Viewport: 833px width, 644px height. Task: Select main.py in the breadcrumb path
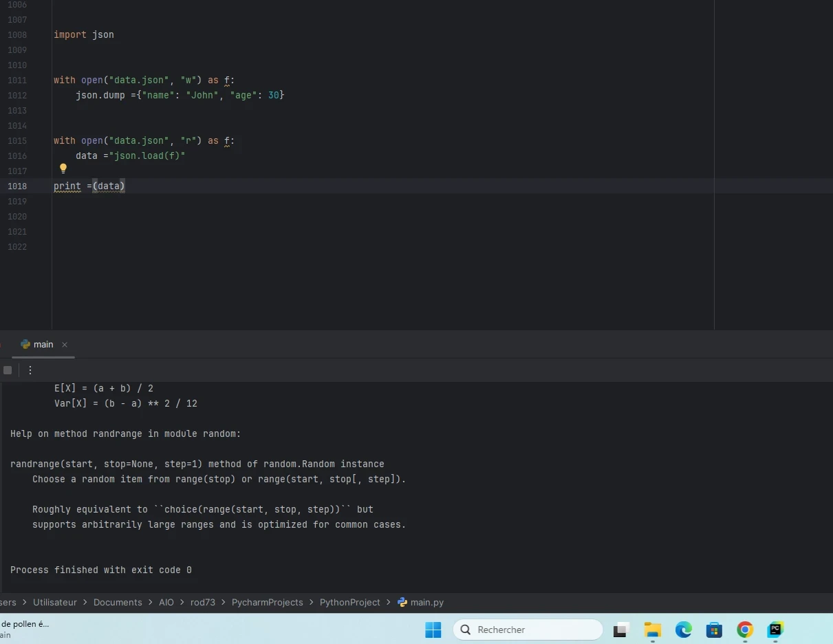[426, 602]
